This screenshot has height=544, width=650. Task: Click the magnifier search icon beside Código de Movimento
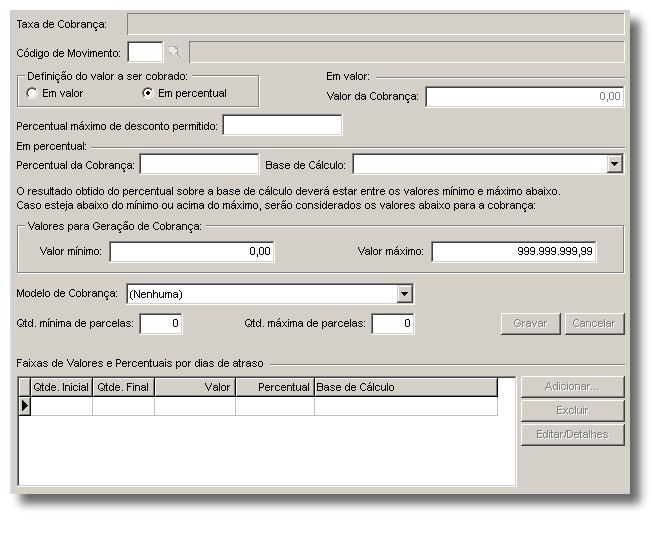175,52
